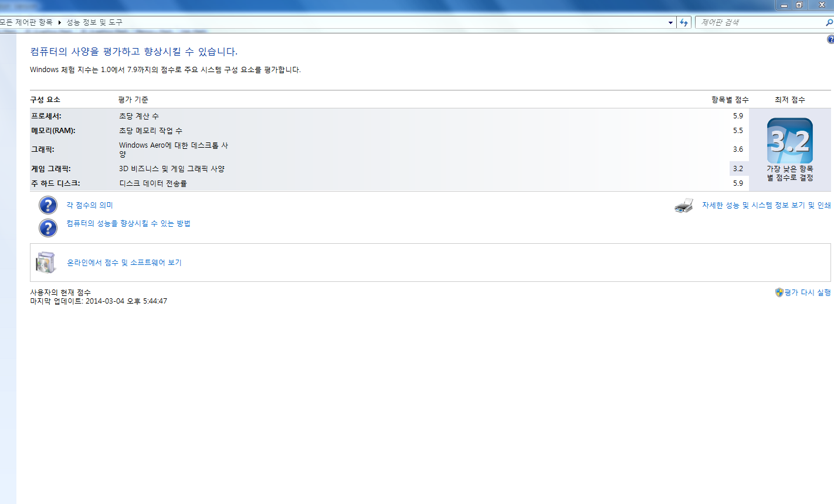Click the software box icon next to 온라인에서 점수
The height and width of the screenshot is (504, 834).
46,263
